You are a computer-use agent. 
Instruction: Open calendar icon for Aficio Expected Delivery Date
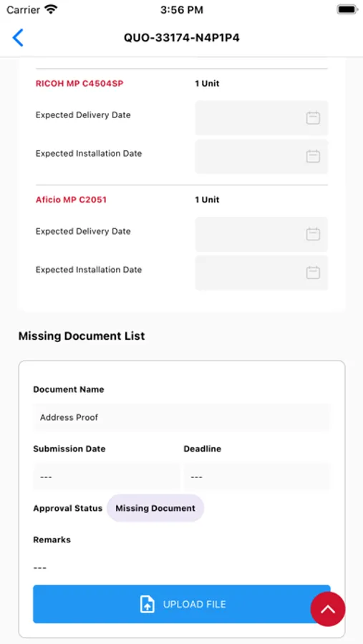[x=313, y=234]
